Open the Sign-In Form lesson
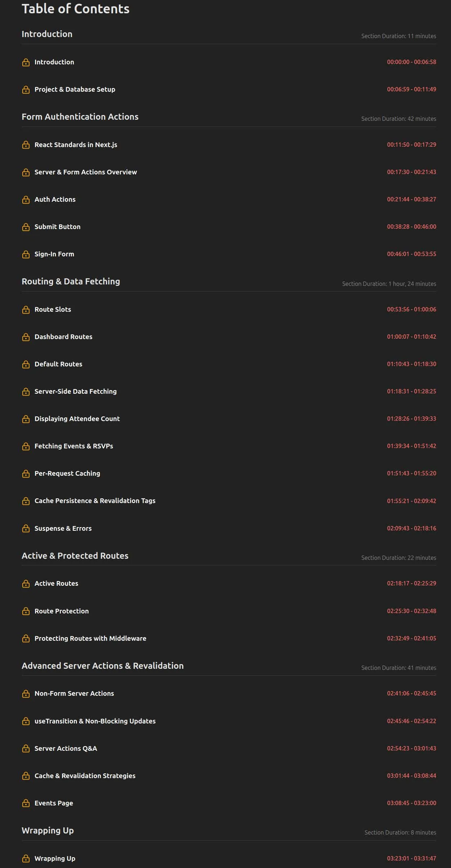451x868 pixels. tap(54, 254)
